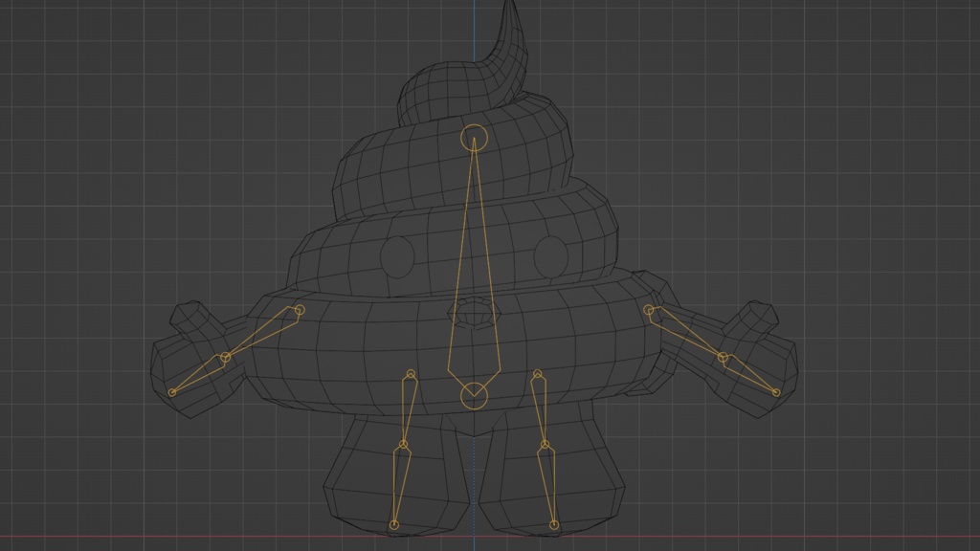980x551 pixels.
Task: Click the right hand bone tip joint
Action: point(776,393)
